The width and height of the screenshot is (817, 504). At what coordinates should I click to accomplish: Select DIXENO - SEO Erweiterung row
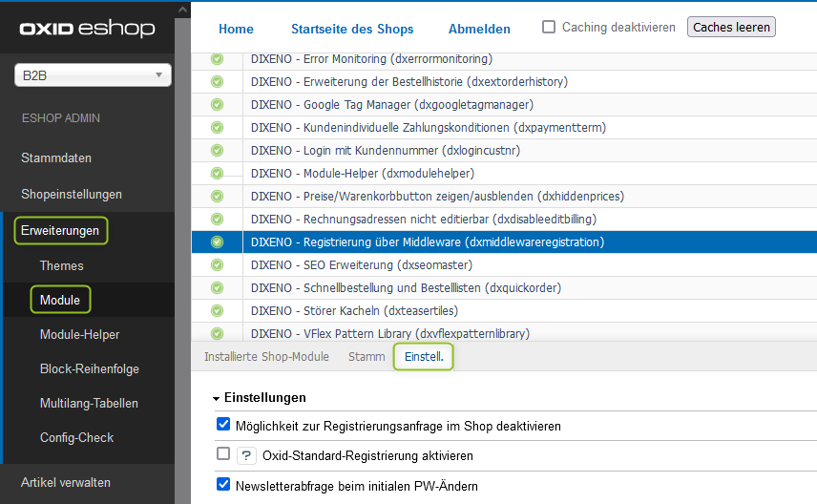504,265
